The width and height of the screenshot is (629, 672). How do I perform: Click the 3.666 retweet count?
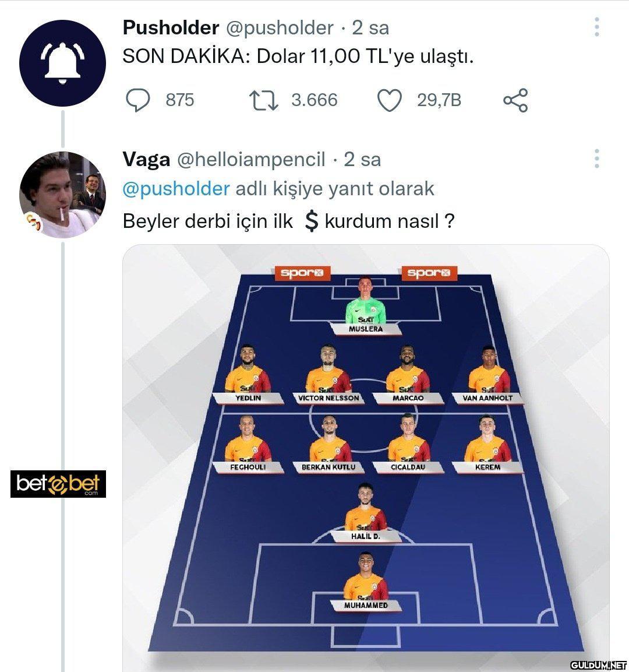(x=314, y=100)
